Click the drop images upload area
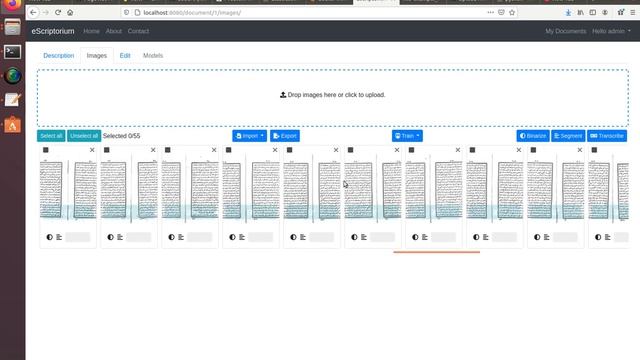The width and height of the screenshot is (640, 360). [x=333, y=98]
